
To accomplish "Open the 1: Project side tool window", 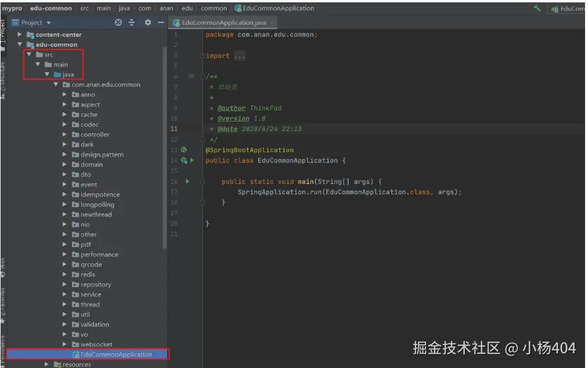I will pyautogui.click(x=3, y=35).
